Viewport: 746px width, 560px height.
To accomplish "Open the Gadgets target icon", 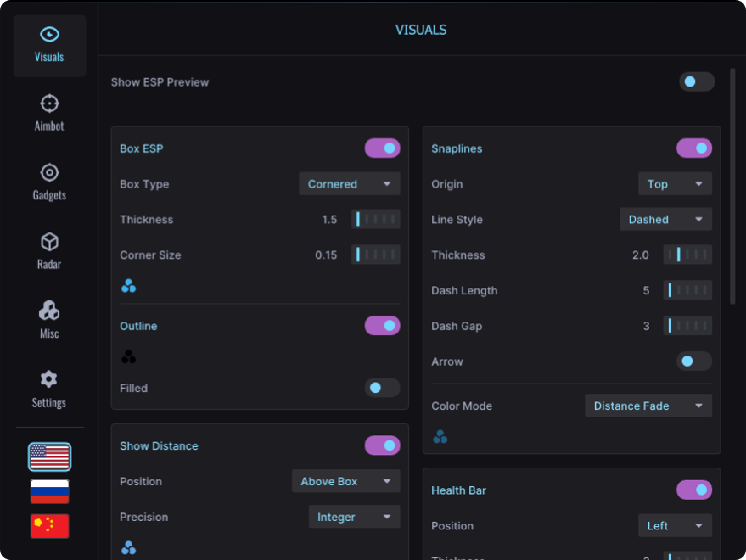I will (x=49, y=173).
